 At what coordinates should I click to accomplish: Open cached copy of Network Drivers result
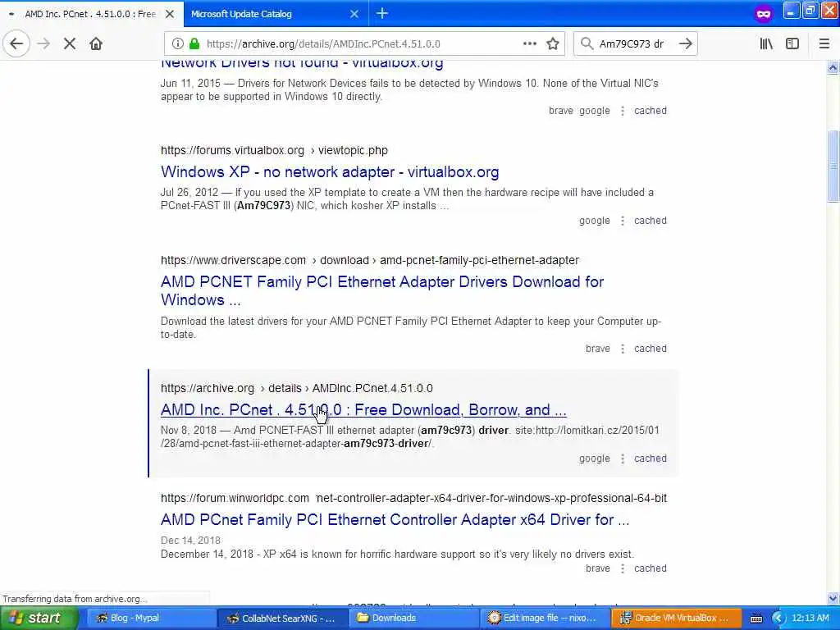click(651, 111)
